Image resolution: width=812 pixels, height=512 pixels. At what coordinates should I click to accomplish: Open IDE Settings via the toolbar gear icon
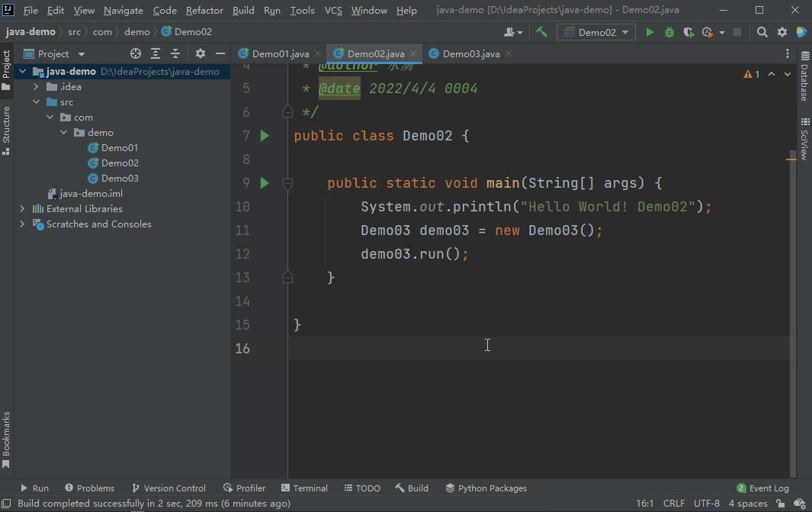[782, 31]
